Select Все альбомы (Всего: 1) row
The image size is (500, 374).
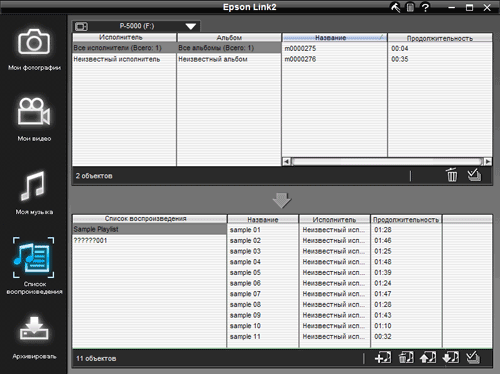tap(229, 48)
